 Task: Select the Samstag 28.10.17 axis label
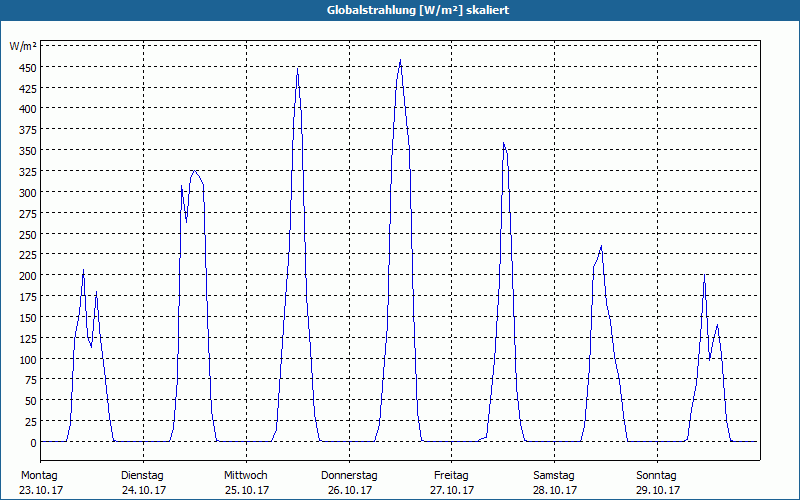tap(555, 483)
